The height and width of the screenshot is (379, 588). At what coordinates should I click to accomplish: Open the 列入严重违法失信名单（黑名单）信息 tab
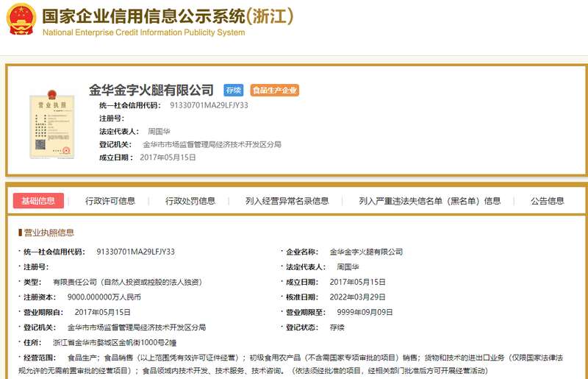tap(430, 201)
